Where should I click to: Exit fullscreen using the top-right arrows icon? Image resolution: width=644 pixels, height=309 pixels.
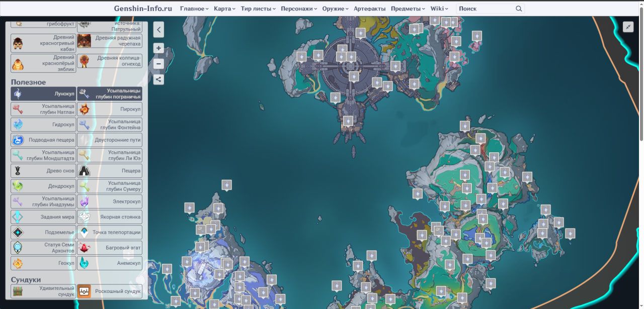pyautogui.click(x=628, y=27)
